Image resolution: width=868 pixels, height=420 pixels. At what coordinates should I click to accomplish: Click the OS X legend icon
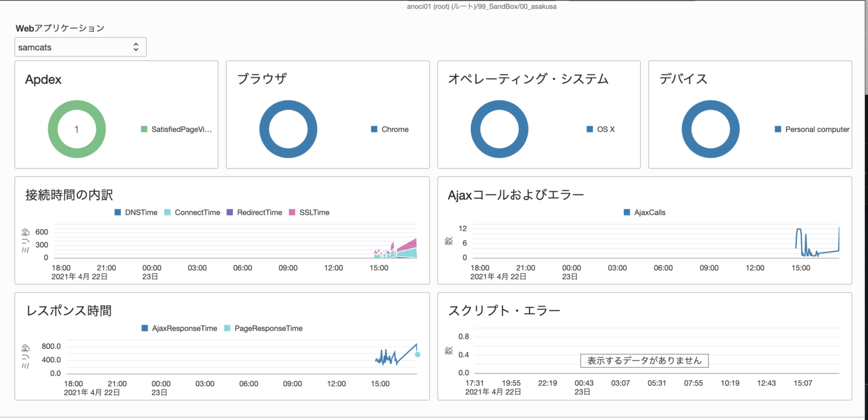pyautogui.click(x=589, y=129)
